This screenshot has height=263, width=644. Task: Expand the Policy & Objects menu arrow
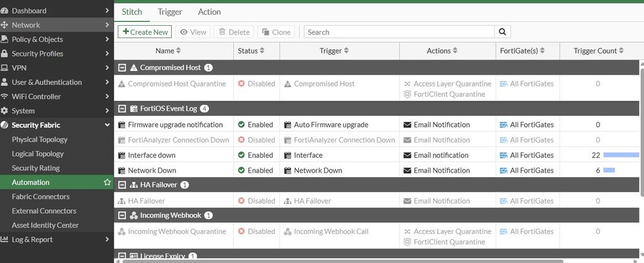pyautogui.click(x=107, y=39)
